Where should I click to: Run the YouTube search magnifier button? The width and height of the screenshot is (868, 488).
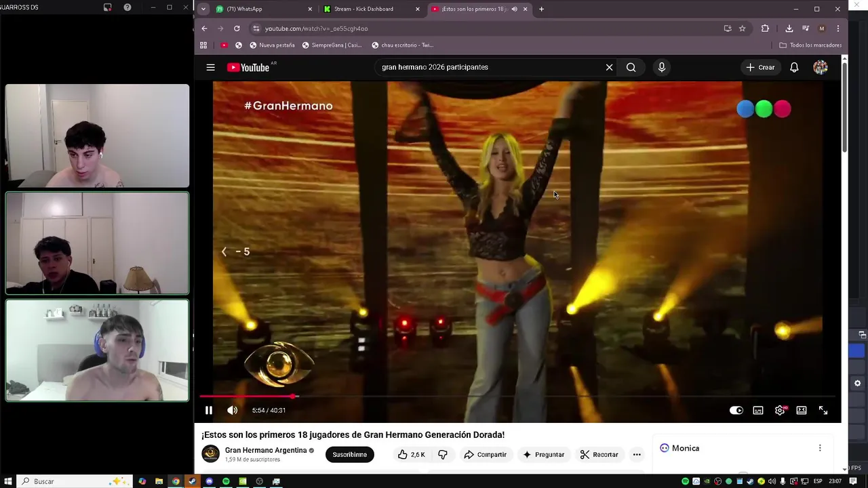tap(631, 67)
